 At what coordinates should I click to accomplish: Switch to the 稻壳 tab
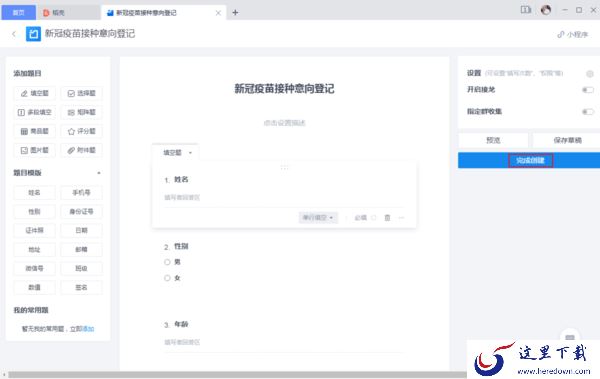coord(68,13)
